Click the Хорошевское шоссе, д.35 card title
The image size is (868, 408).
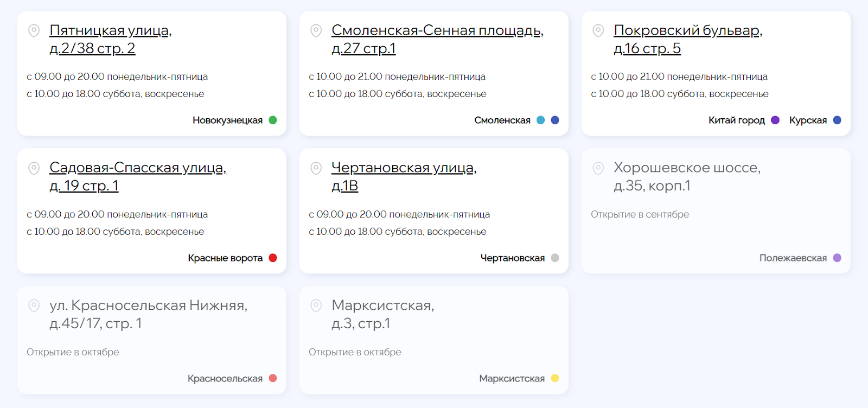click(x=687, y=177)
